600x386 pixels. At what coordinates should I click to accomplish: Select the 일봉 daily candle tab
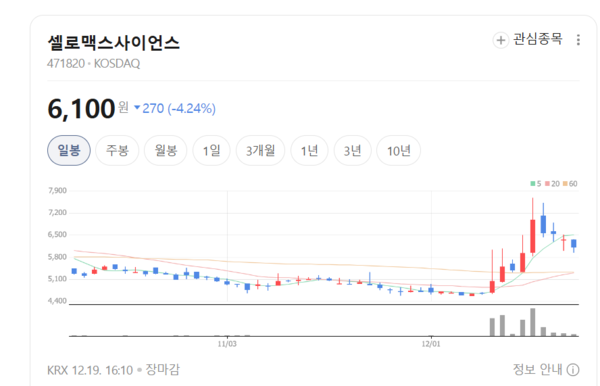(x=69, y=150)
